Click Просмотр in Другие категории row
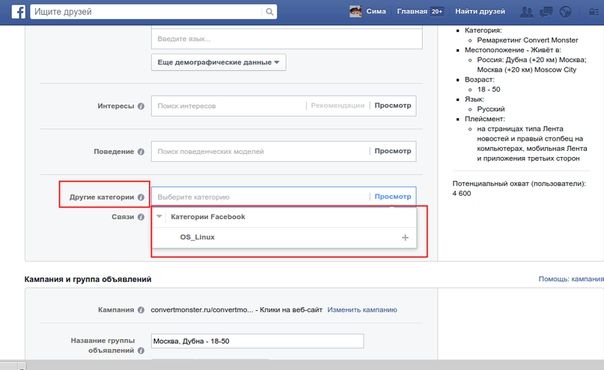This screenshot has width=604, height=370. [393, 196]
